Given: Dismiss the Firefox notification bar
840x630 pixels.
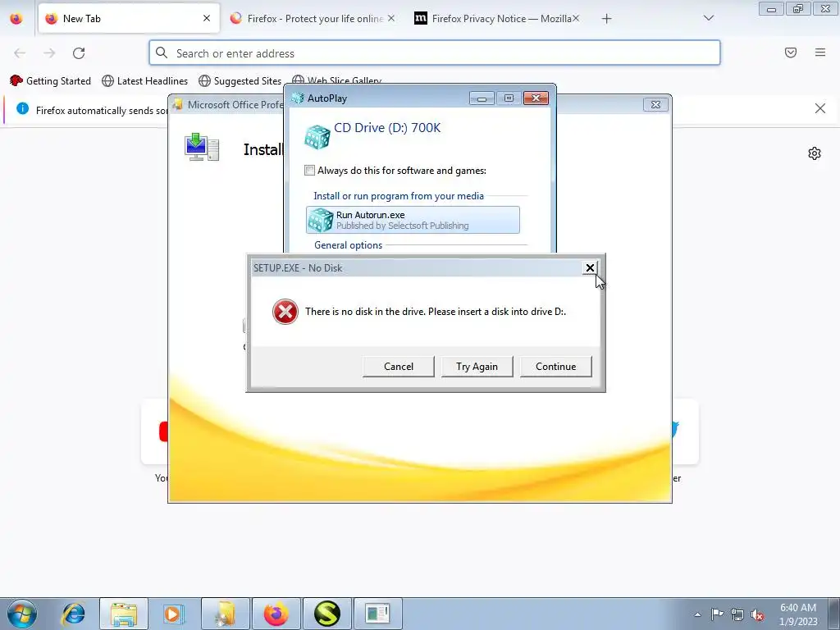Looking at the screenshot, I should point(819,108).
